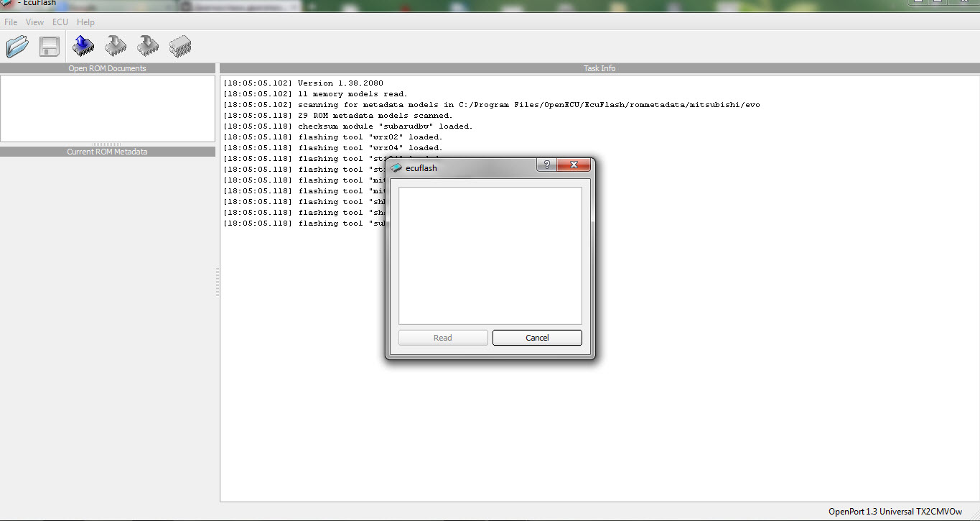Open the ECU menu
The width and height of the screenshot is (980, 521).
pyautogui.click(x=60, y=22)
